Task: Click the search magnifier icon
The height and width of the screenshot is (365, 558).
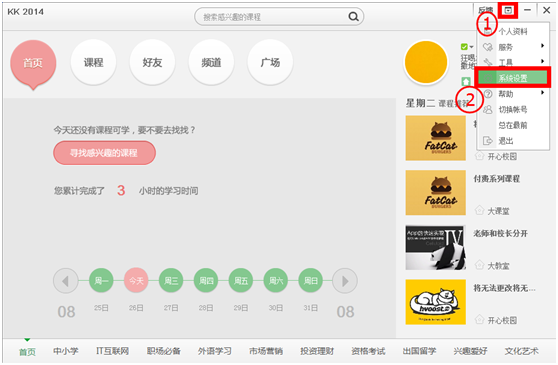Action: [x=353, y=16]
